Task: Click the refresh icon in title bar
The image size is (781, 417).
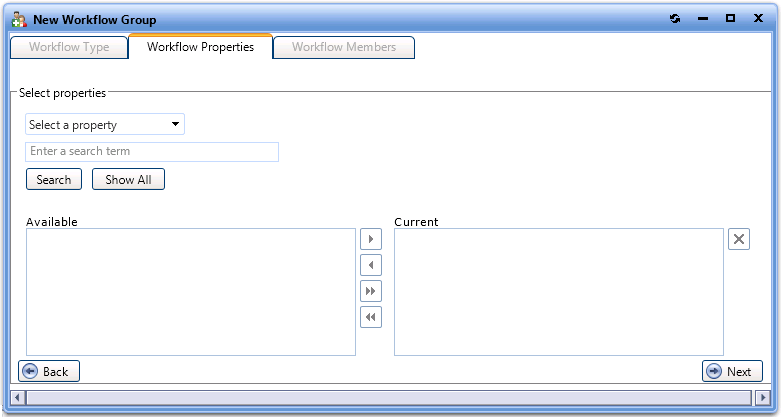Action: (x=675, y=19)
